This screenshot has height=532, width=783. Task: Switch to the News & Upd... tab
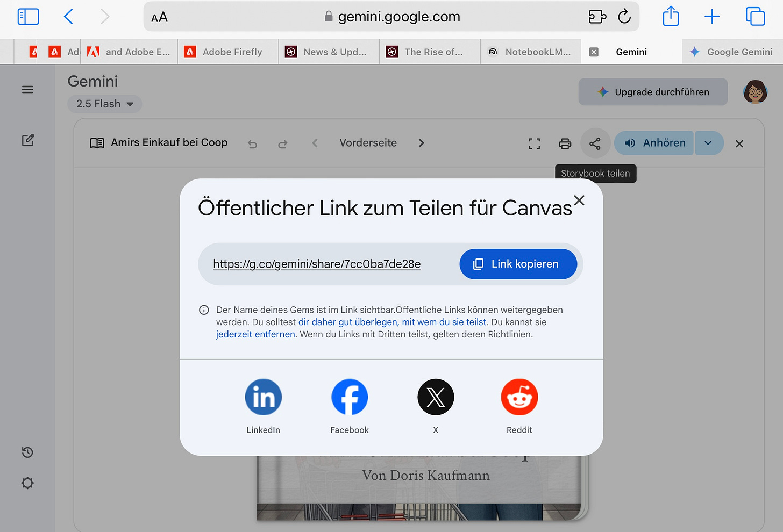tap(329, 52)
